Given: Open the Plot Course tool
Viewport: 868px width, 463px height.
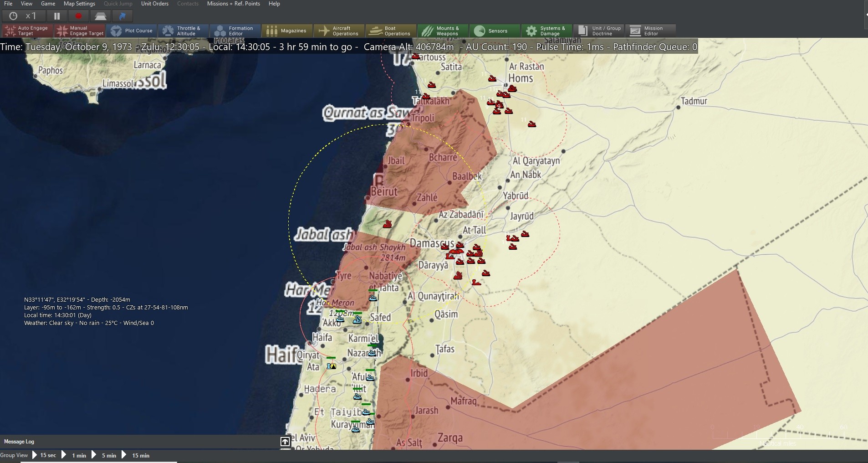Looking at the screenshot, I should 132,31.
